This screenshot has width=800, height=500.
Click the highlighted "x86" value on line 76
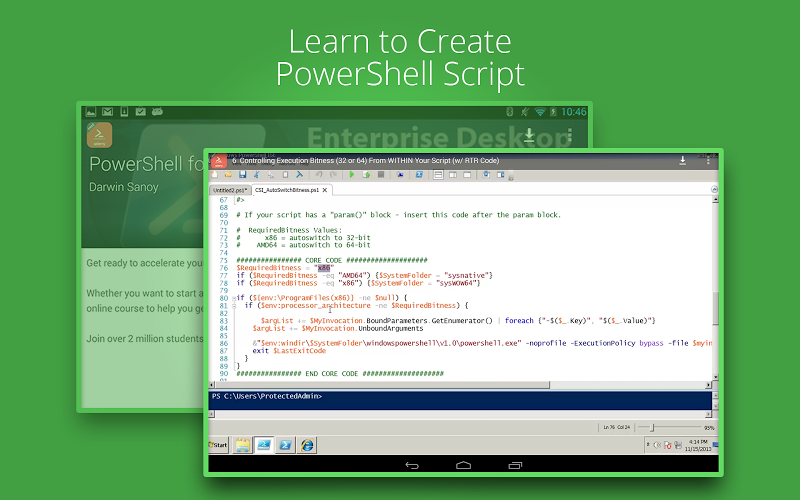pyautogui.click(x=324, y=268)
